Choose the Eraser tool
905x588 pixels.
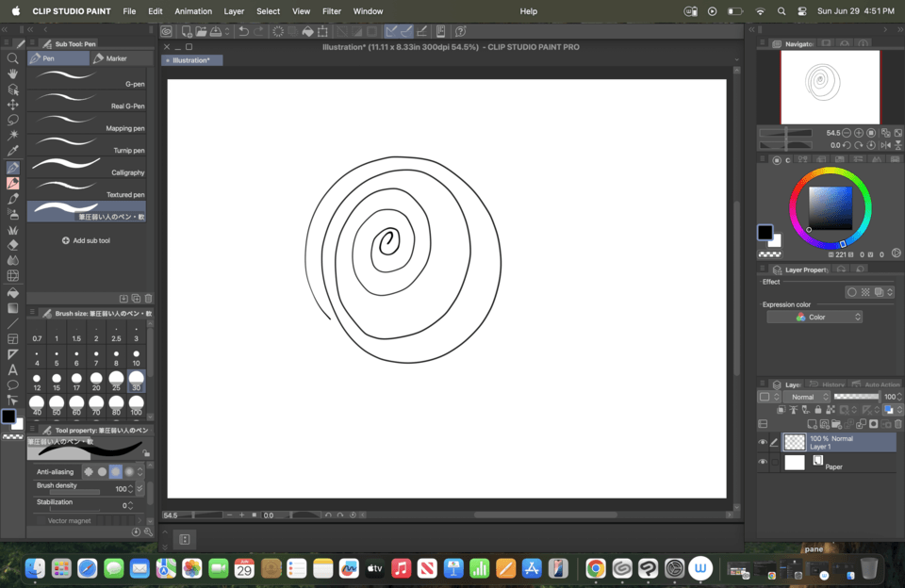13,245
